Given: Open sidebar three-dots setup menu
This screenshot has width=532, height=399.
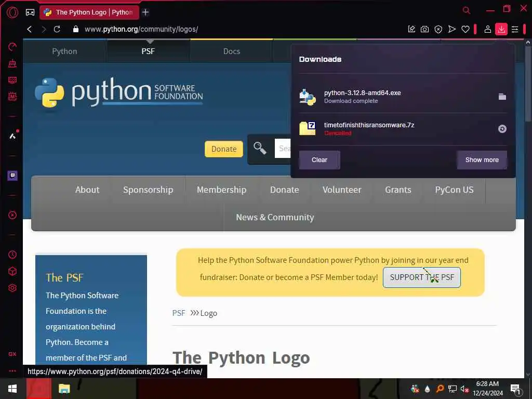Looking at the screenshot, I should [12, 371].
